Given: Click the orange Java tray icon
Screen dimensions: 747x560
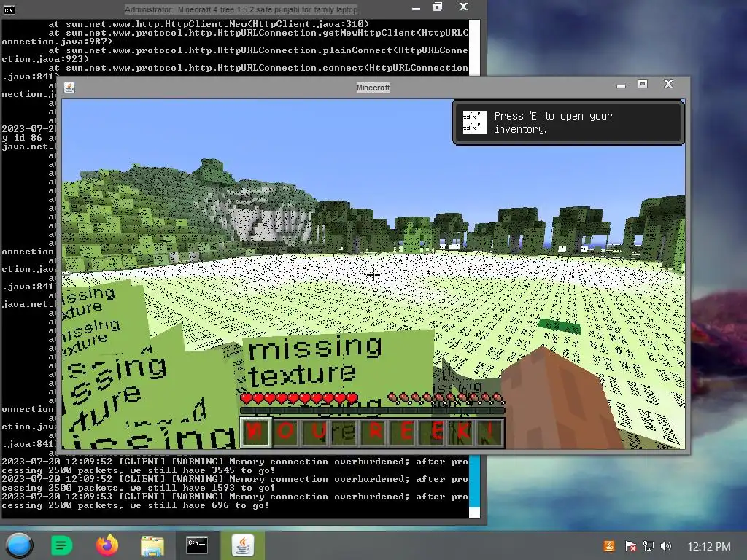Looking at the screenshot, I should click(609, 546).
